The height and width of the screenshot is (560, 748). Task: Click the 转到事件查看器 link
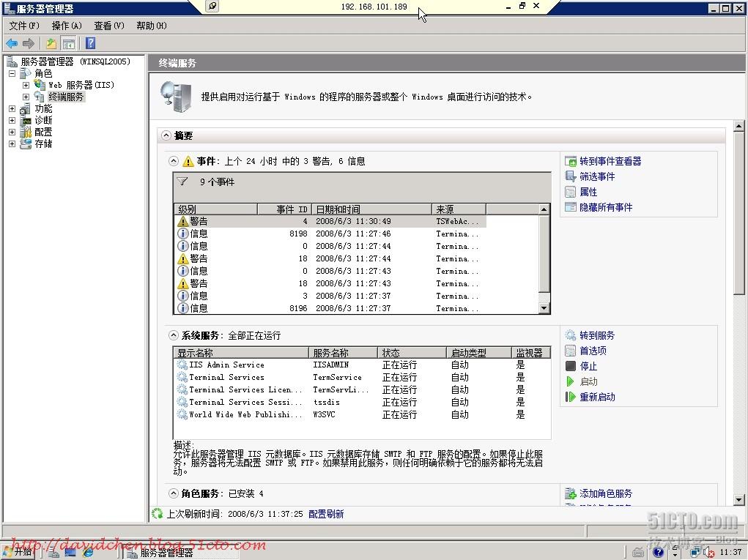point(610,161)
